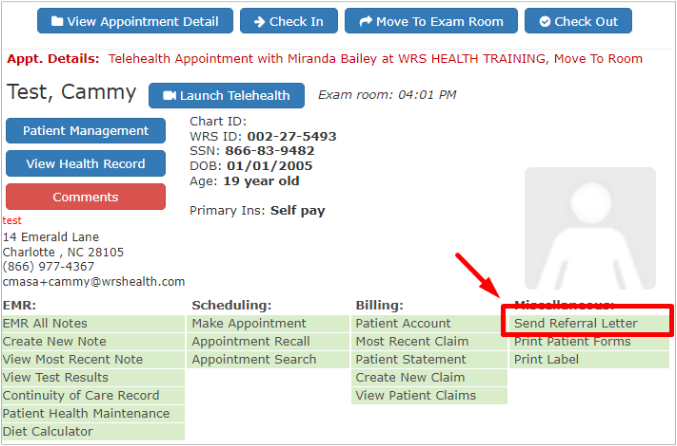
Task: Open EMR All Notes link
Action: point(45,324)
